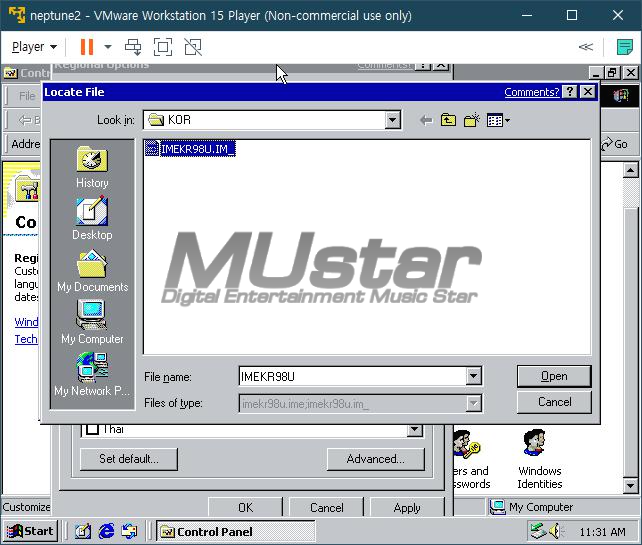
Task: Expand the File name dropdown arrow
Action: [473, 376]
